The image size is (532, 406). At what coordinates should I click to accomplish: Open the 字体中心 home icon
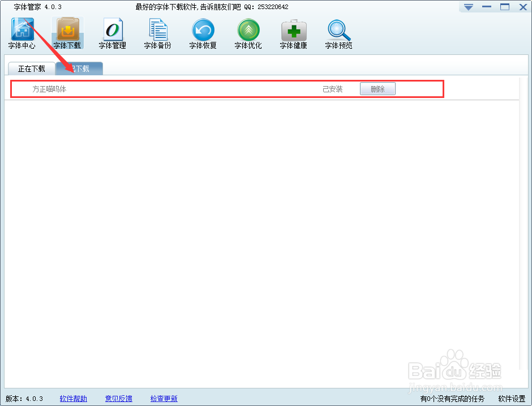coord(22,33)
